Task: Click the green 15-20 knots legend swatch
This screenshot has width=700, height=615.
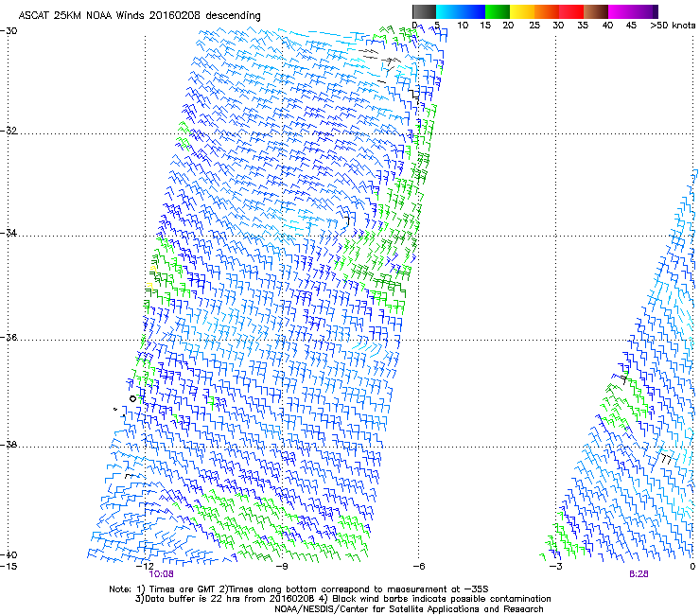Action: (x=498, y=11)
